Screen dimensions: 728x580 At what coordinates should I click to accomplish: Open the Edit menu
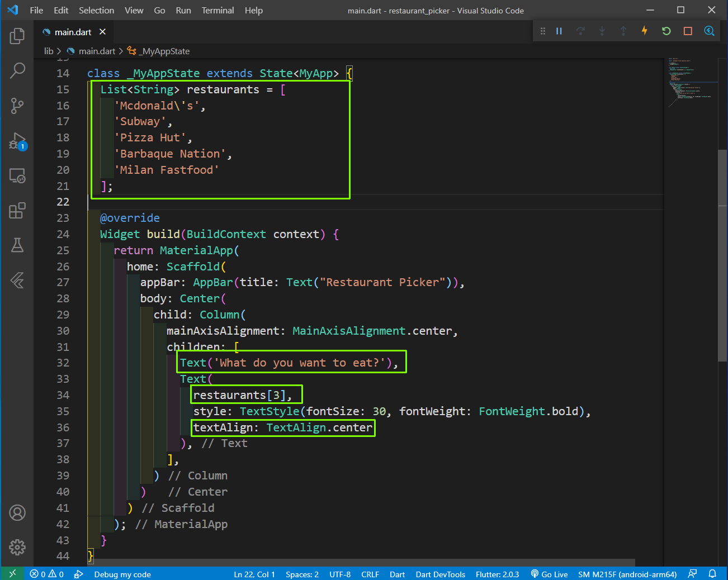[61, 10]
